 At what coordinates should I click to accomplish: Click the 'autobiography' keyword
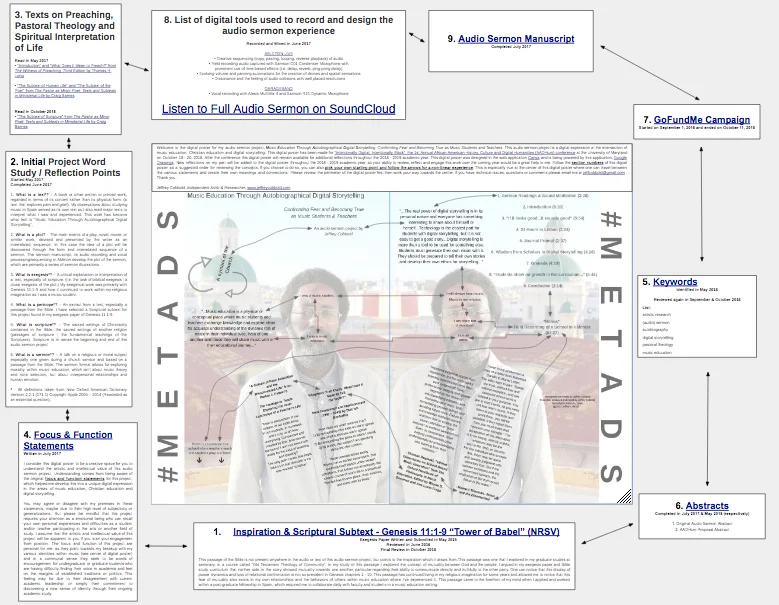click(655, 329)
